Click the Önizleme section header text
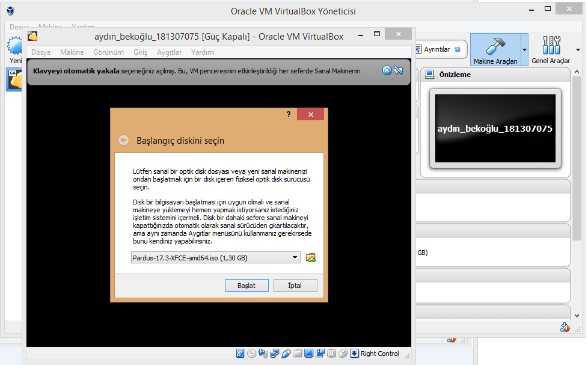 click(455, 75)
